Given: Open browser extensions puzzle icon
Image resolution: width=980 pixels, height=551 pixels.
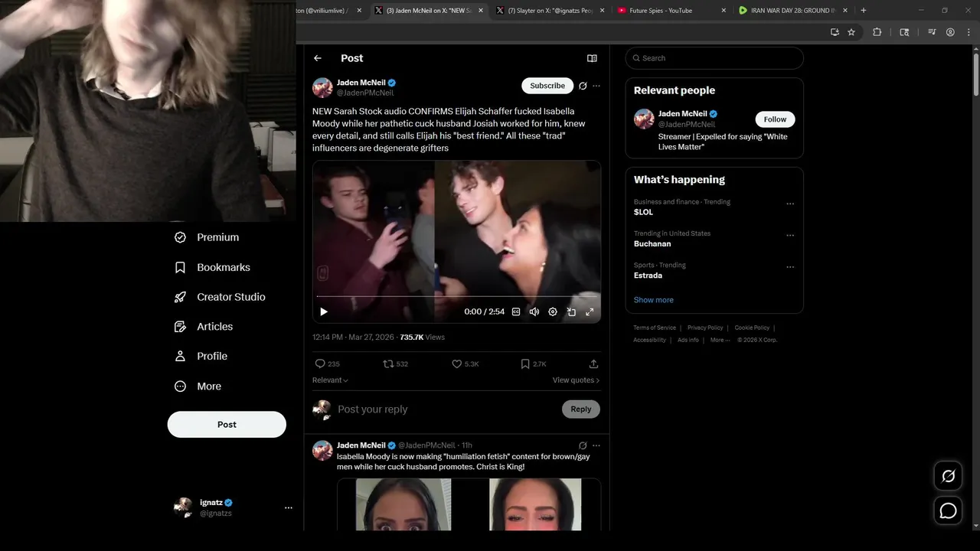Looking at the screenshot, I should coord(877,32).
